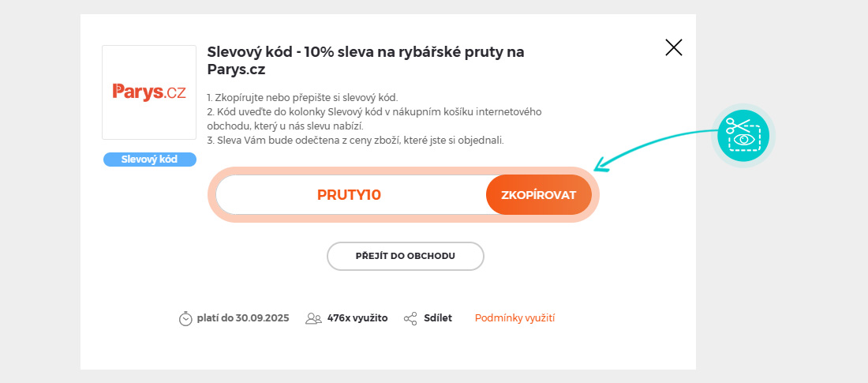This screenshot has width=868, height=383.
Task: Open the Podmínky využití link
Action: tap(514, 318)
